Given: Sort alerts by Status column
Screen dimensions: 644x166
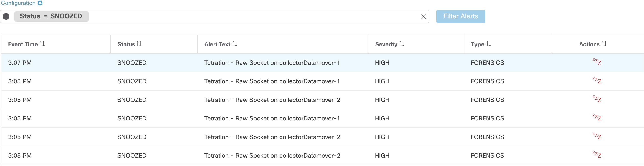Looking at the screenshot, I should (x=139, y=44).
